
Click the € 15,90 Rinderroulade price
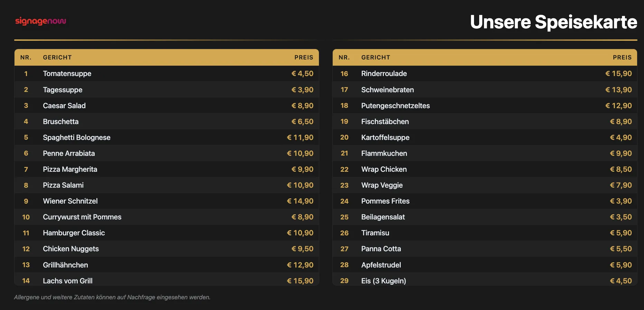(x=618, y=74)
